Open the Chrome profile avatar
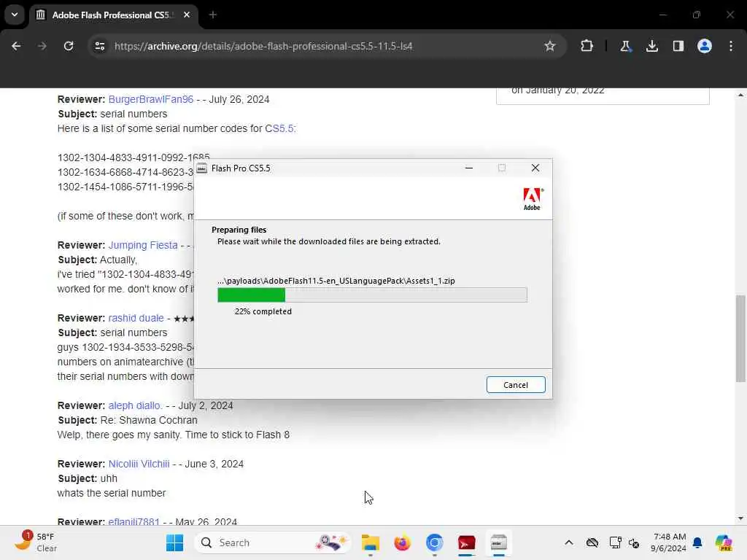747x560 pixels. point(705,46)
